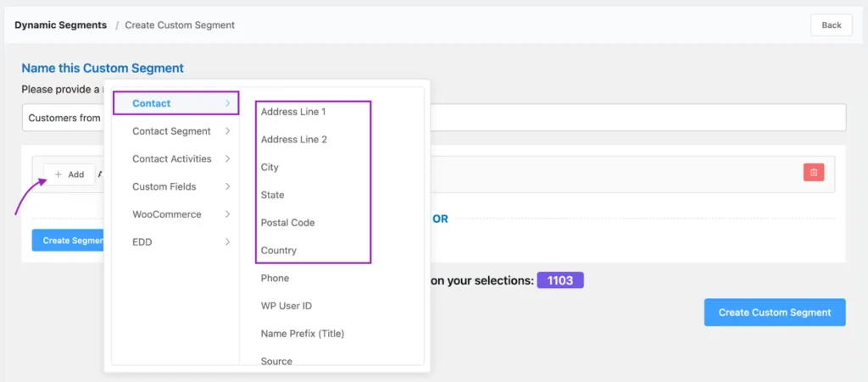The height and width of the screenshot is (382, 868).
Task: Expand the EDD chevron arrow
Action: click(x=227, y=241)
